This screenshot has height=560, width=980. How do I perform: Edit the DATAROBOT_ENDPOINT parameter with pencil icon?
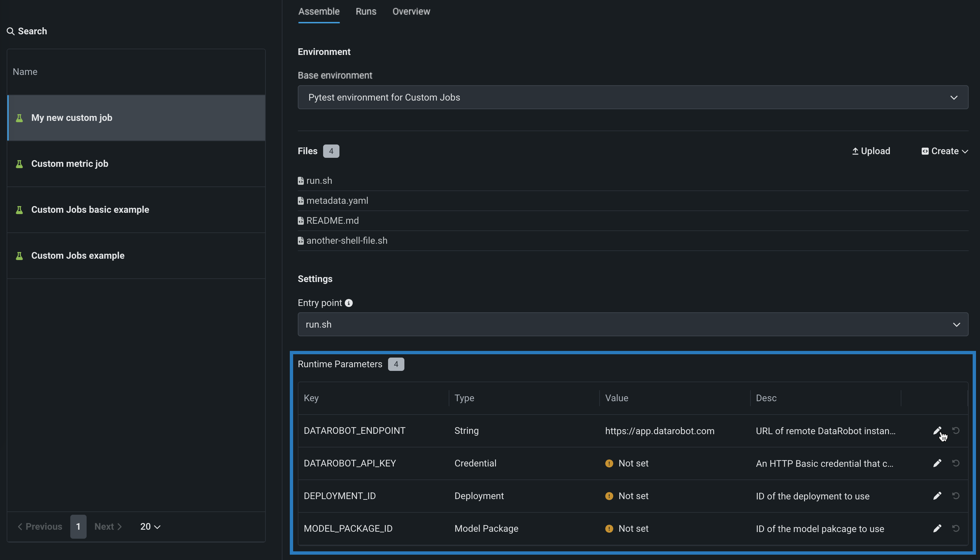[937, 430]
